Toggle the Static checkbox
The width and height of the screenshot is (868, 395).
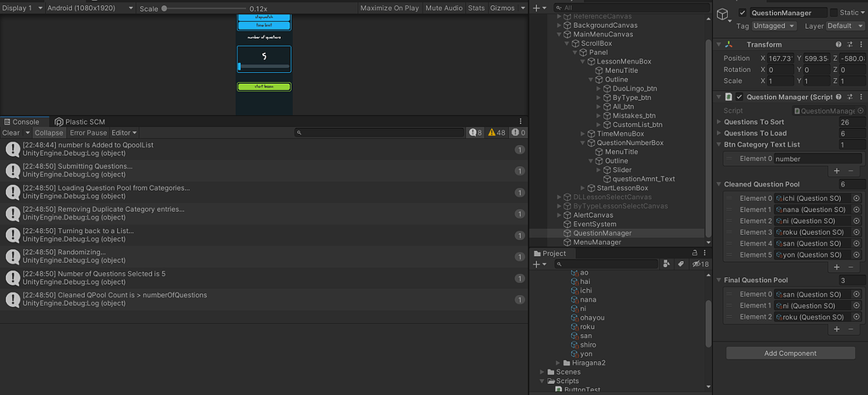pyautogui.click(x=834, y=13)
